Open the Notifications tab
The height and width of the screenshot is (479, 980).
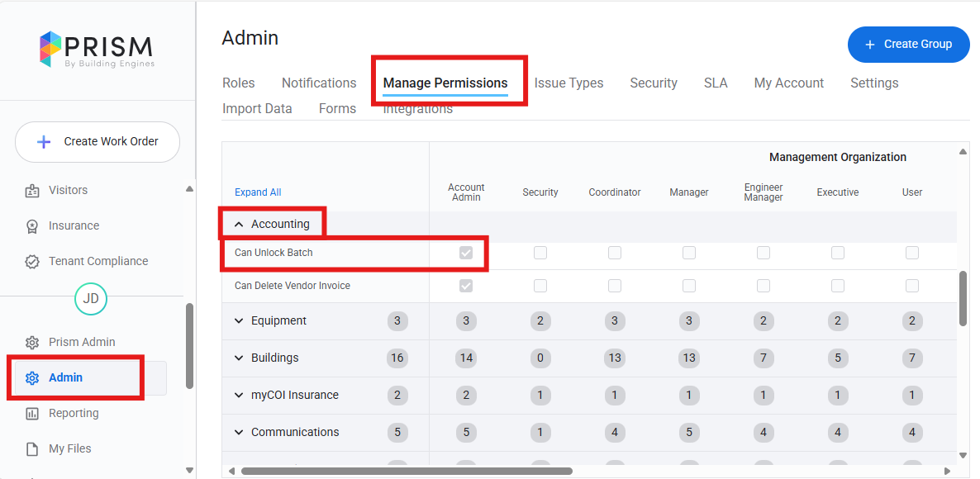tap(319, 83)
